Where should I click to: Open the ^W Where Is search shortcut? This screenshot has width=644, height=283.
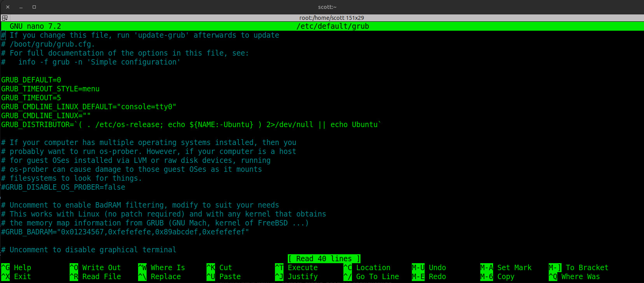click(162, 267)
